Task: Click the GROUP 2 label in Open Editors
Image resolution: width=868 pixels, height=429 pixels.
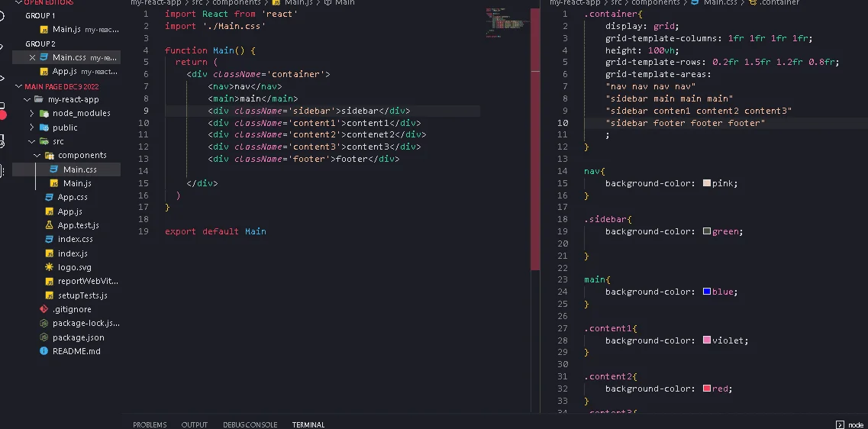Action: pyautogui.click(x=40, y=44)
